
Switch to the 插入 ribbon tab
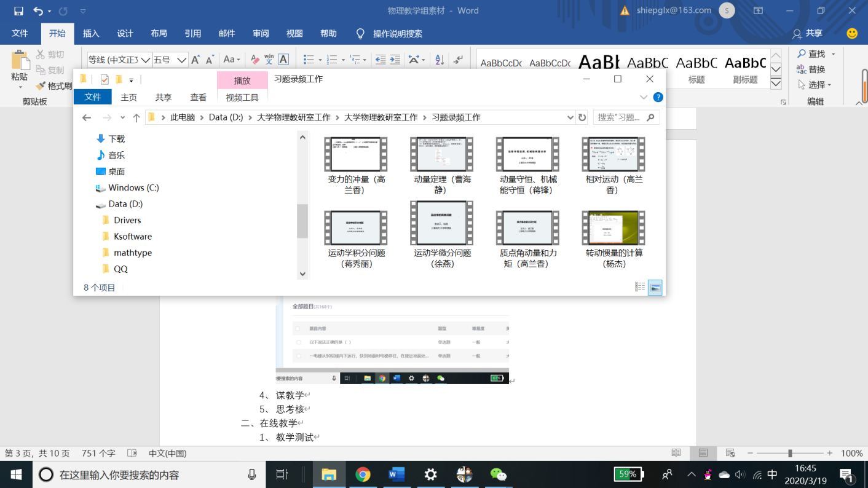(x=91, y=34)
